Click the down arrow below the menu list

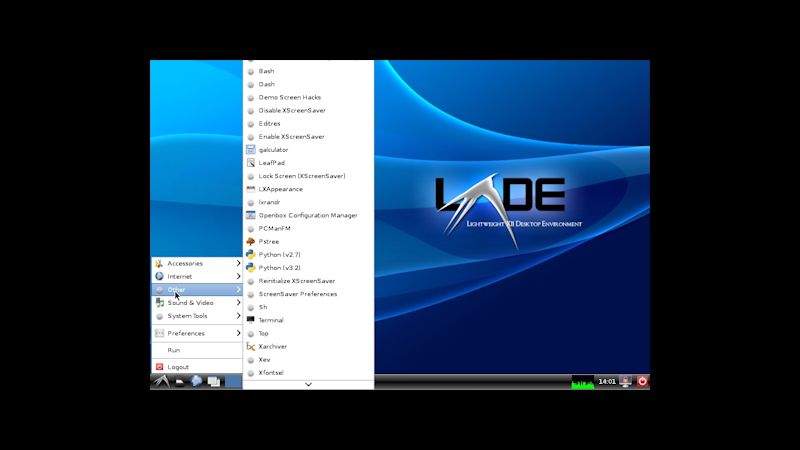[x=308, y=385]
